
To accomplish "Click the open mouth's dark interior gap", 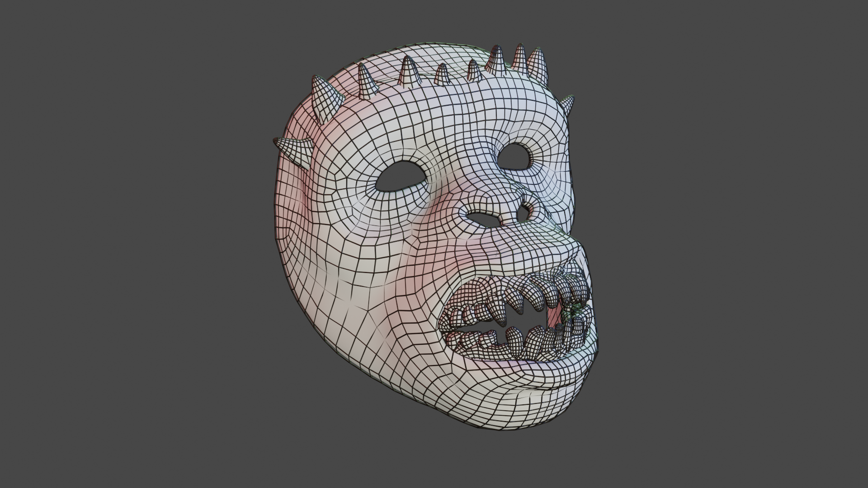I will pyautogui.click(x=529, y=319).
